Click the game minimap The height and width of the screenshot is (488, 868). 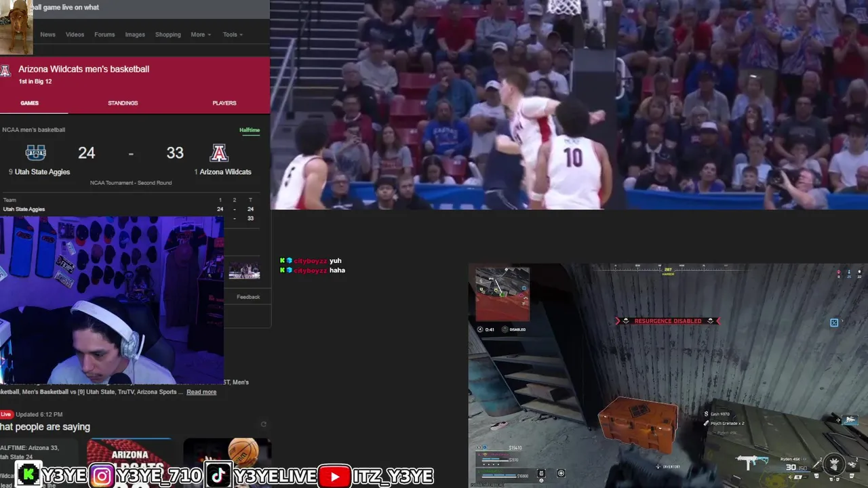[x=502, y=294]
